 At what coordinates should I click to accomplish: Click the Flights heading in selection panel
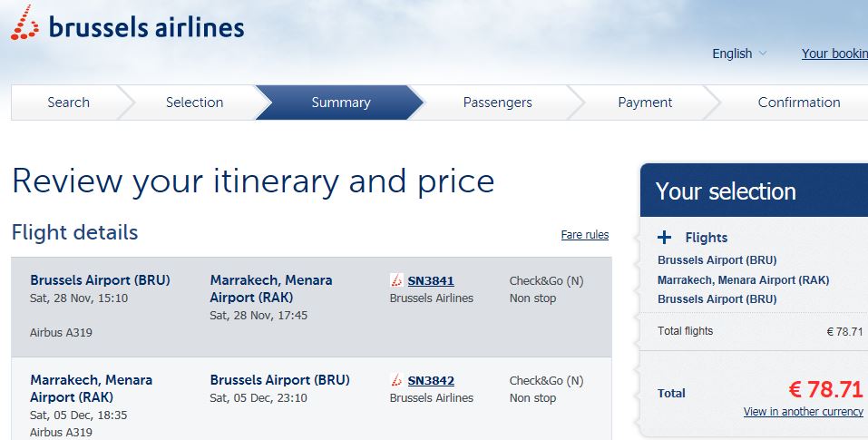[707, 238]
